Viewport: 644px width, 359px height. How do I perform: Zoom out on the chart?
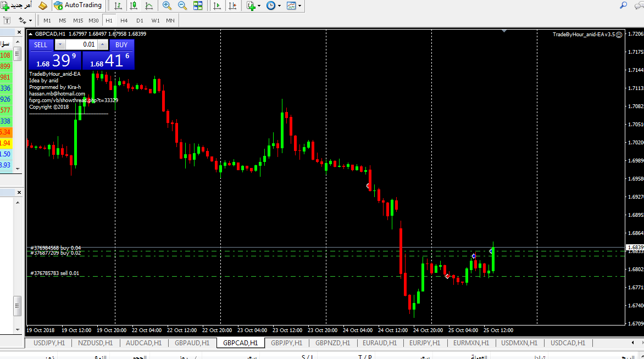(x=182, y=5)
